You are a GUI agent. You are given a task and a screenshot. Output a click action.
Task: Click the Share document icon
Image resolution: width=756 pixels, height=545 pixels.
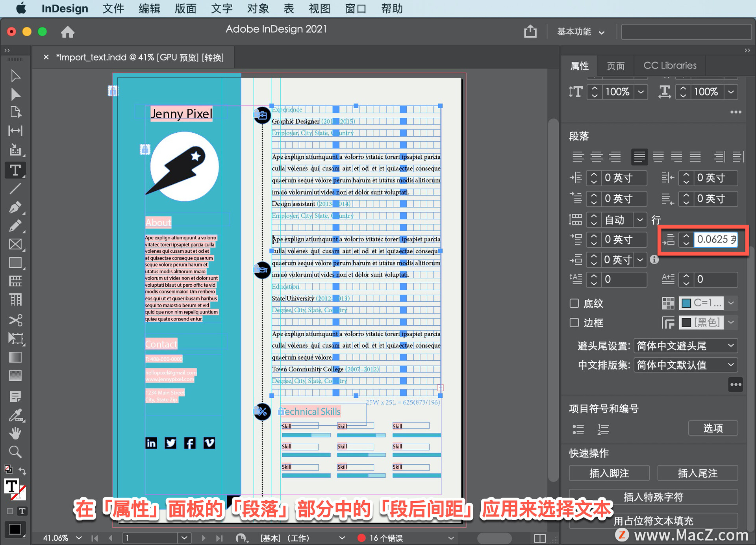[530, 32]
